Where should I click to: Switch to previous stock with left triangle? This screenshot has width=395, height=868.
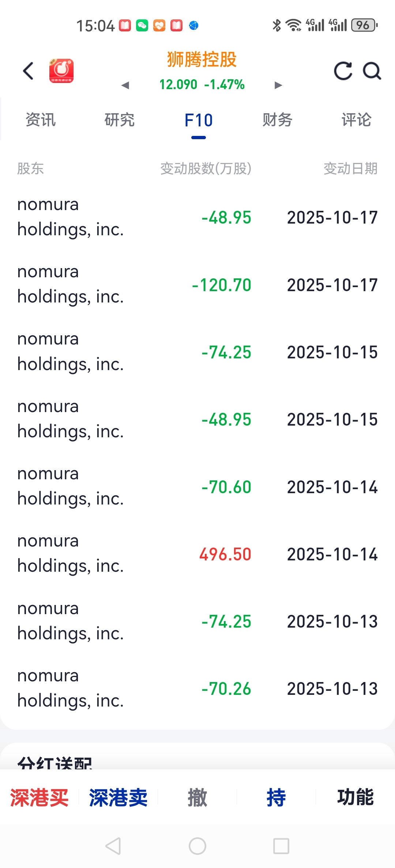(125, 85)
